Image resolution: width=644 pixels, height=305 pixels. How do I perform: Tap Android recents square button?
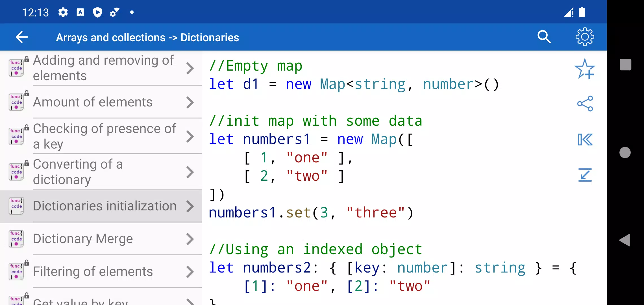[625, 64]
